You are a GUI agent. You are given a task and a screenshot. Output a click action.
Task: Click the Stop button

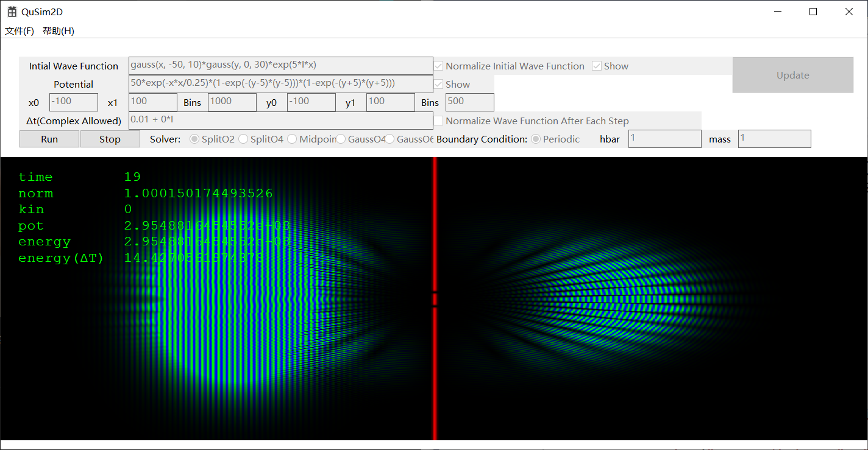(110, 139)
